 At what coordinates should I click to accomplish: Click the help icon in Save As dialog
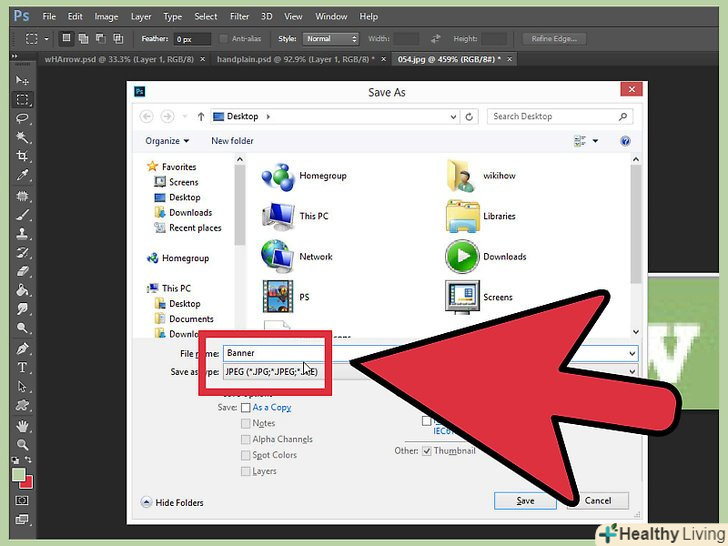pyautogui.click(x=625, y=141)
